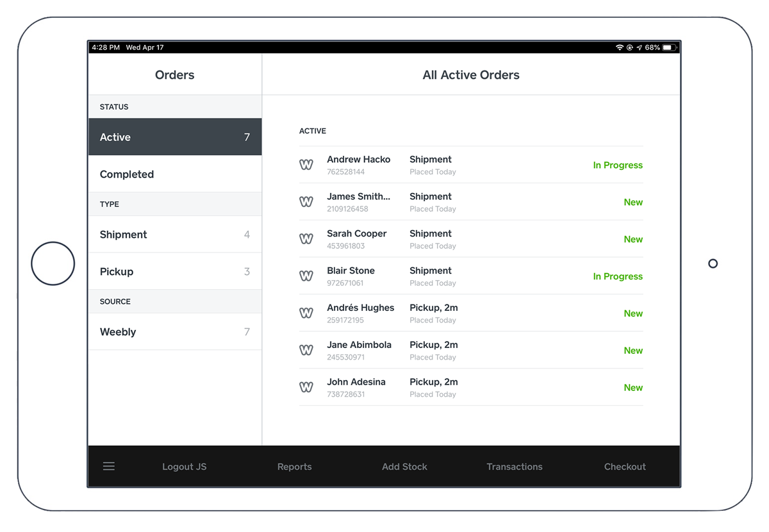Click Weebly icon beside Blair Stone
This screenshot has height=532, width=769.
(x=306, y=276)
